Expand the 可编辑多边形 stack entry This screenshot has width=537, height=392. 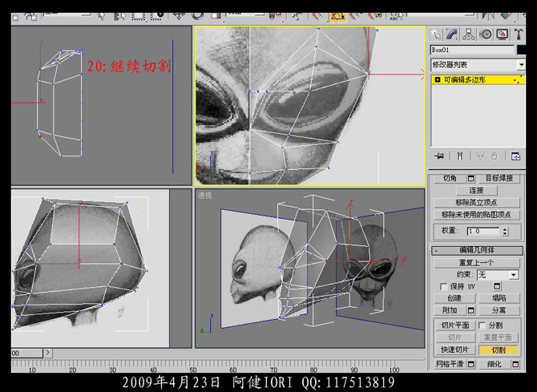point(437,79)
